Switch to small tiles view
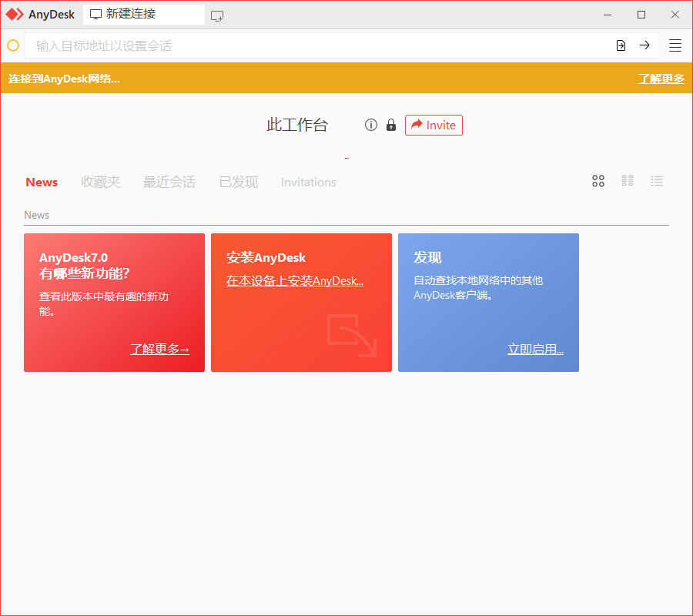 pyautogui.click(x=628, y=181)
